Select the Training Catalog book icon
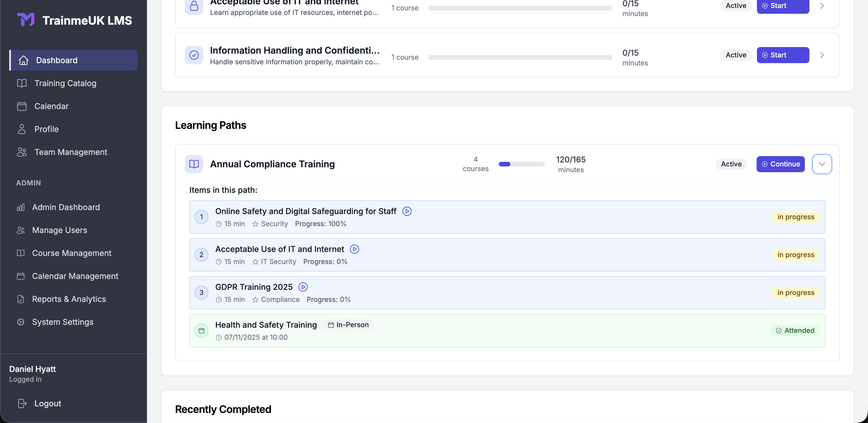Screen dimensions: 868x423 click(x=22, y=83)
